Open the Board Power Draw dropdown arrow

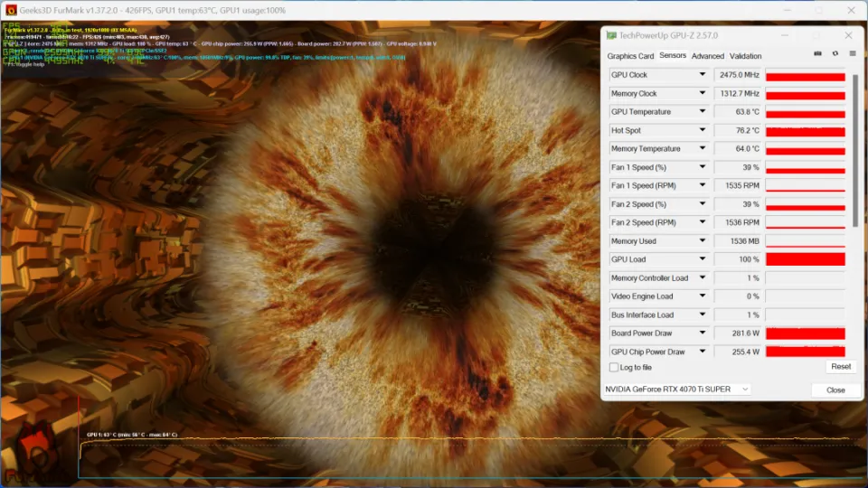702,333
